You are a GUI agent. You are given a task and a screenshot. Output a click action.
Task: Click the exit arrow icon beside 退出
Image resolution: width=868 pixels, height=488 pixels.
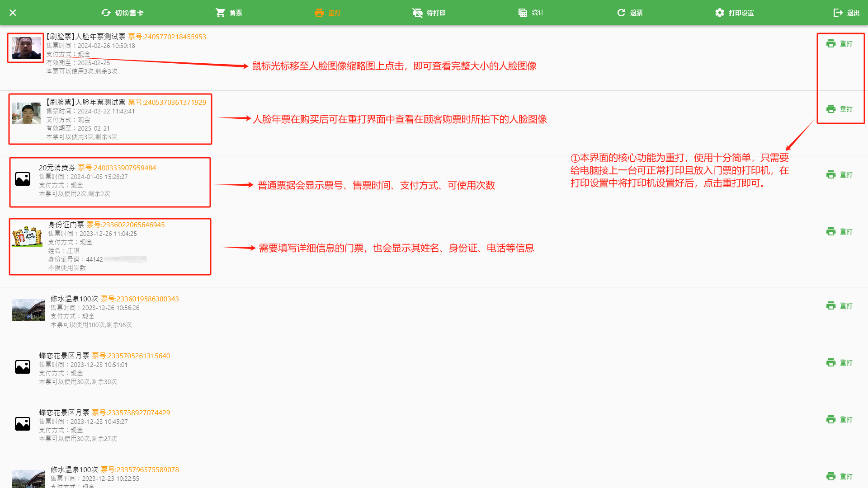pos(838,13)
